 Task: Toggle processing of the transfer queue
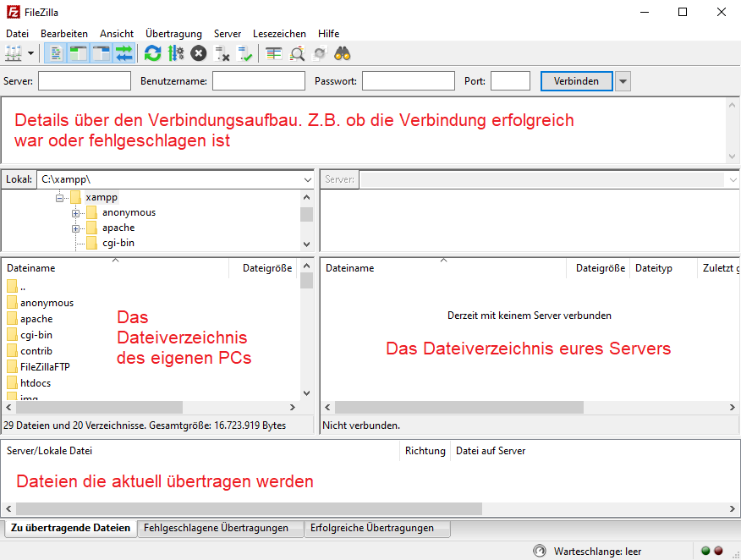(x=123, y=52)
